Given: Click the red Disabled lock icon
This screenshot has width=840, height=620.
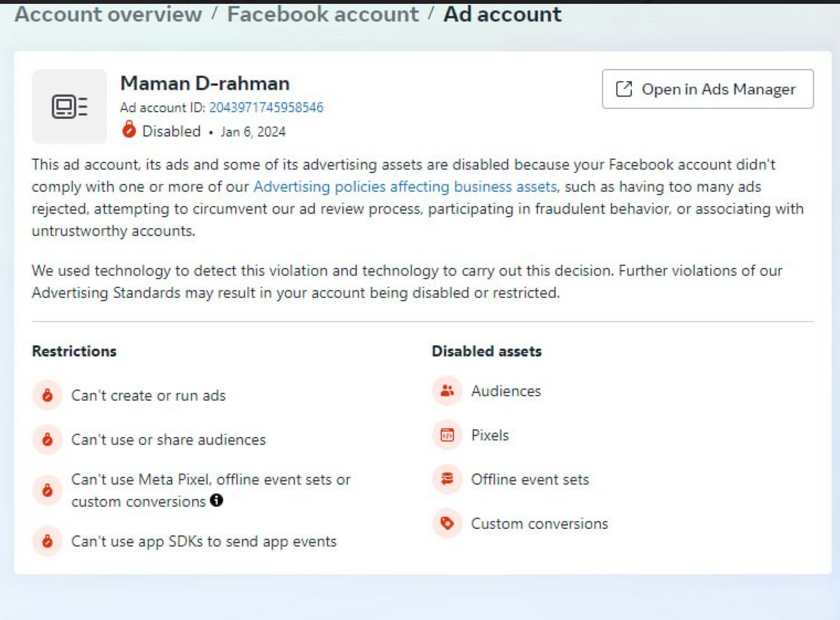Looking at the screenshot, I should (x=129, y=130).
